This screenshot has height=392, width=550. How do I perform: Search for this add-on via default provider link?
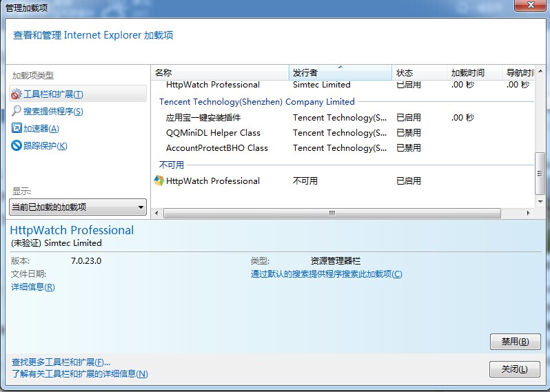pyautogui.click(x=326, y=274)
